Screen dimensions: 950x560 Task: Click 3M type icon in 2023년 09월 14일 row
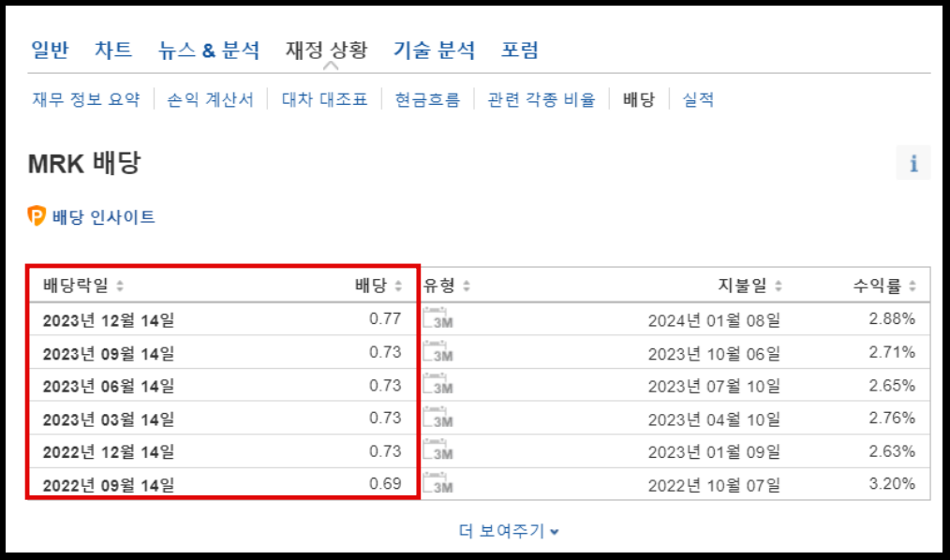438,352
